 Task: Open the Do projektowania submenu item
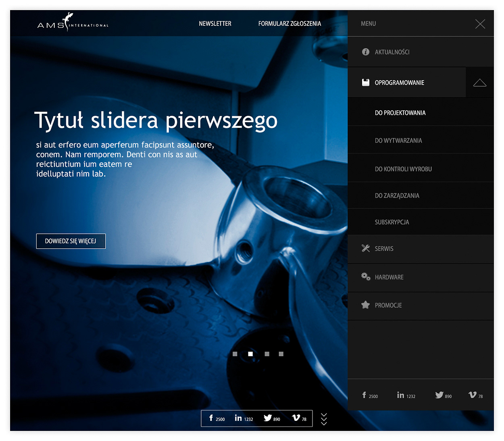(421, 112)
